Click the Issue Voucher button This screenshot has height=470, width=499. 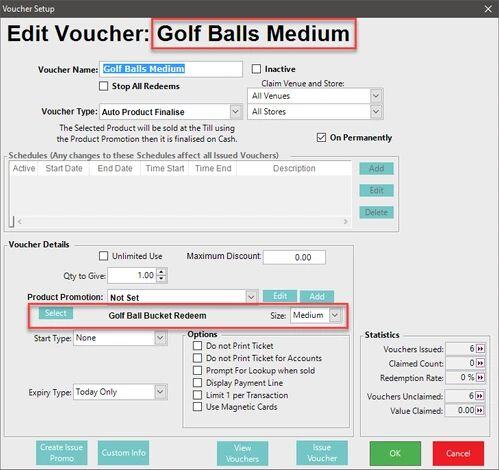tap(322, 453)
